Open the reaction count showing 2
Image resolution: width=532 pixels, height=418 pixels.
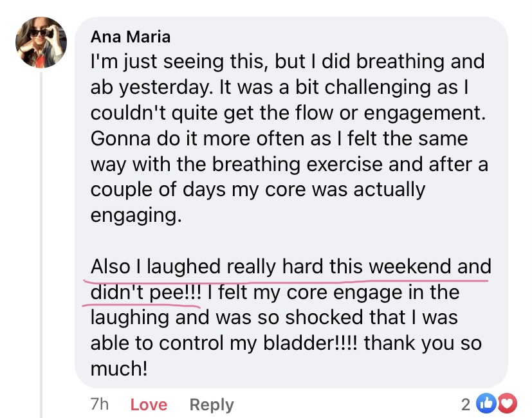pyautogui.click(x=466, y=404)
